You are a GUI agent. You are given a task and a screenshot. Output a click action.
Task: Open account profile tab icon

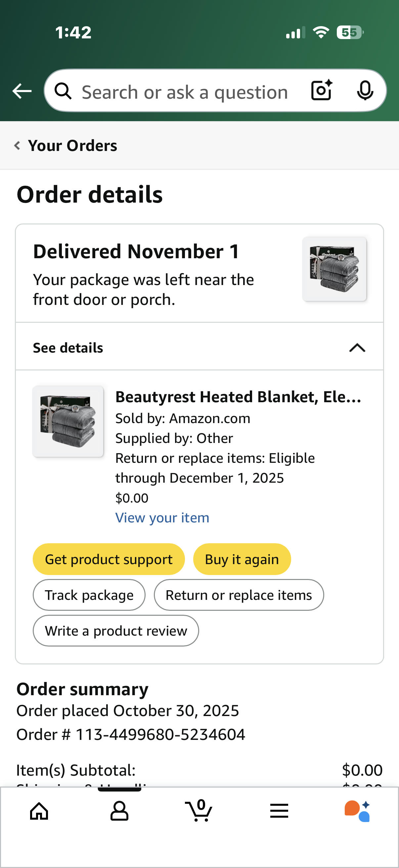pyautogui.click(x=119, y=811)
